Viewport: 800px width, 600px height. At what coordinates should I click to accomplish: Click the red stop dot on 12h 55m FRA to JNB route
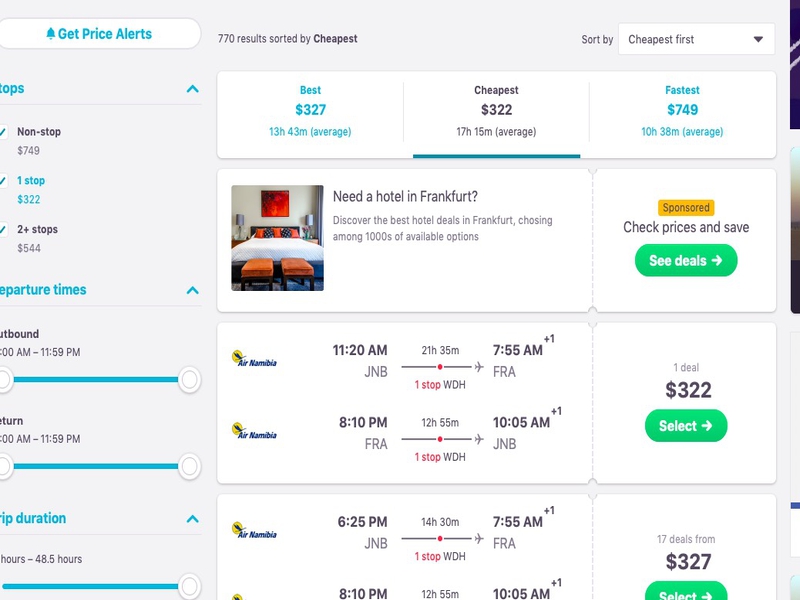tap(440, 439)
